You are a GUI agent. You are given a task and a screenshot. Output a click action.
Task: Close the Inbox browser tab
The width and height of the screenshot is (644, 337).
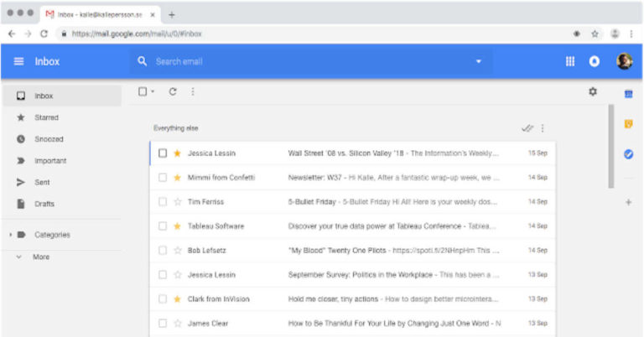[x=153, y=15]
